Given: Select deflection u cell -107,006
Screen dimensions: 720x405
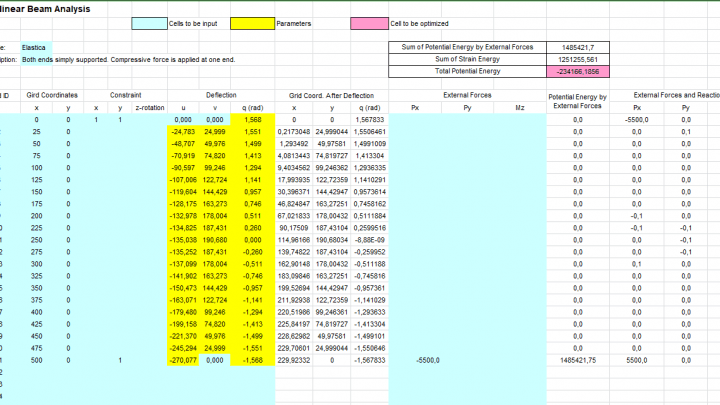Looking at the screenshot, I should pos(183,180).
